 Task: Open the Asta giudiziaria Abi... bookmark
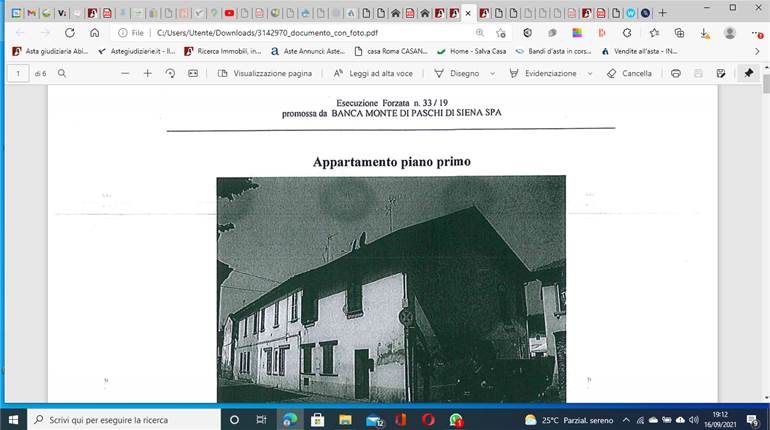point(50,51)
